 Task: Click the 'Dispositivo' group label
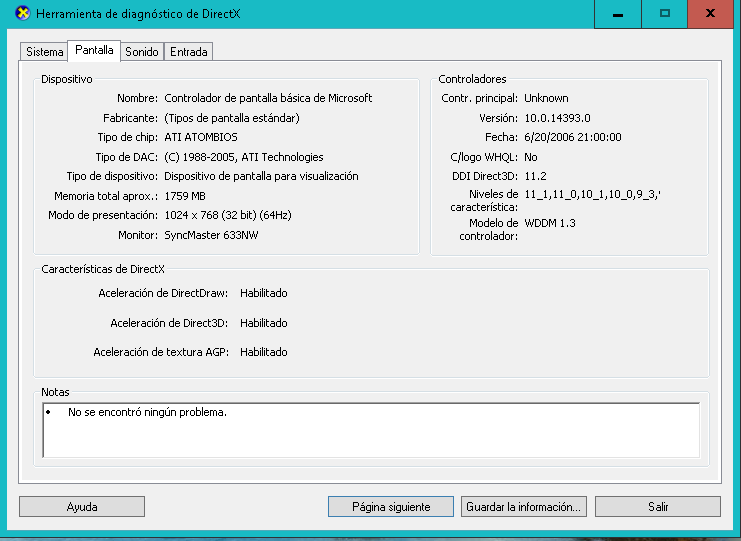point(67,79)
